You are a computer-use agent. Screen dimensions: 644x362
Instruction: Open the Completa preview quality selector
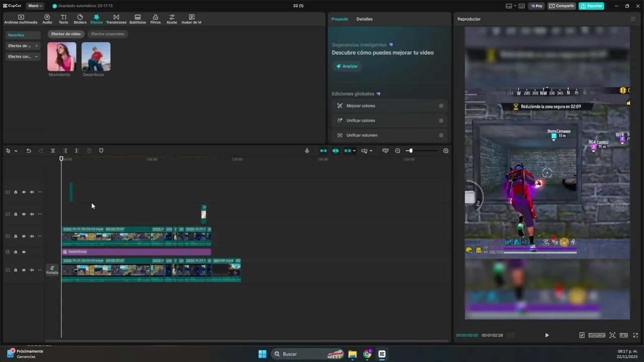click(x=597, y=335)
